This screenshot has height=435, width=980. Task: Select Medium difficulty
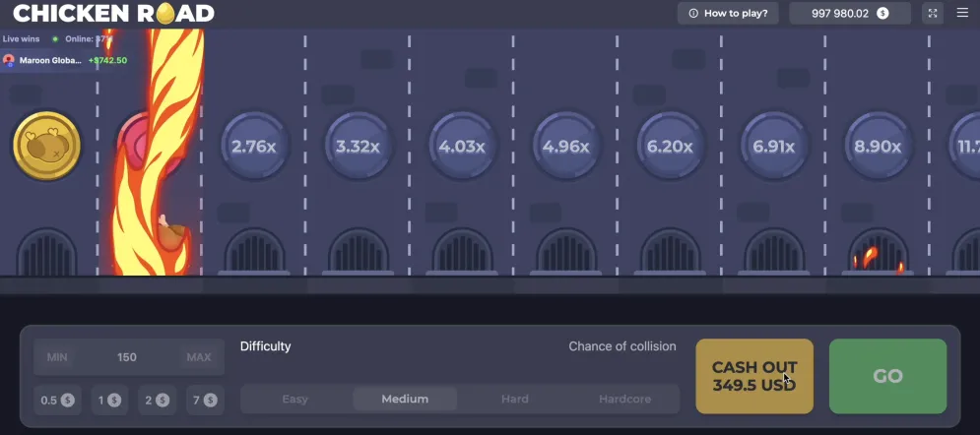pos(405,399)
